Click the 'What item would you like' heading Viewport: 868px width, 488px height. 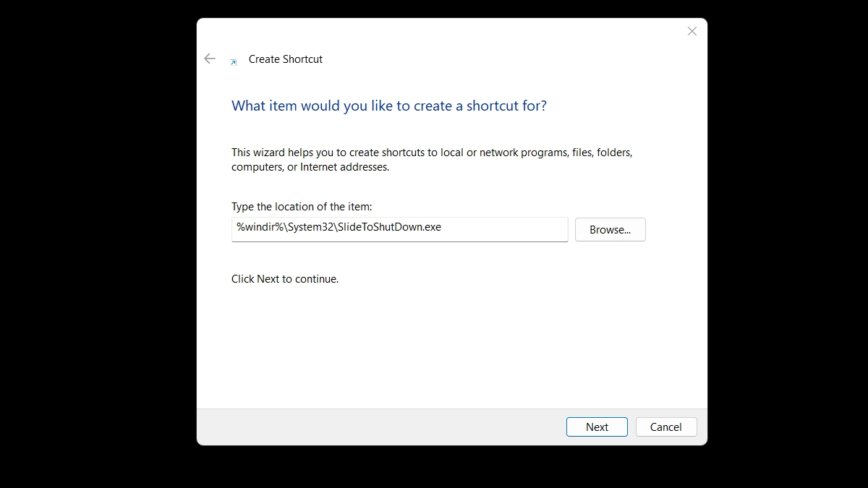[x=389, y=106]
